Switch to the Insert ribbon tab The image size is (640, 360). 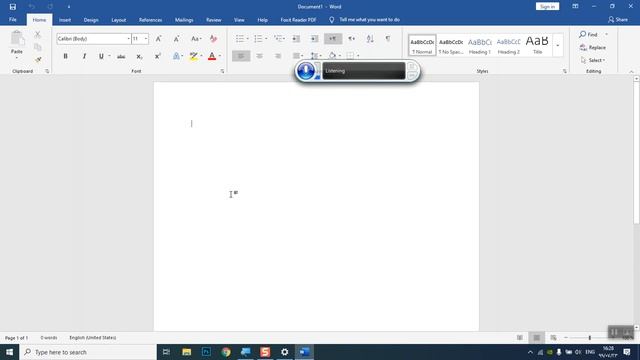[65, 20]
